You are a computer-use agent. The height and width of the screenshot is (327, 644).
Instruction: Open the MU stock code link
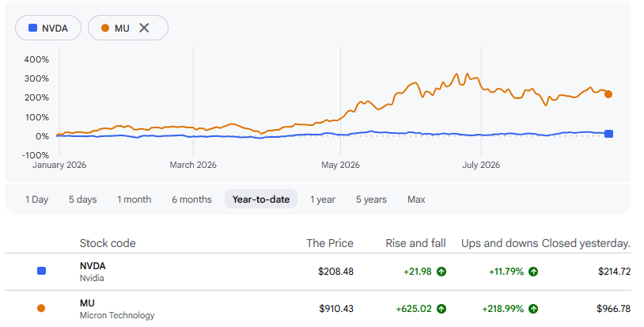point(87,303)
